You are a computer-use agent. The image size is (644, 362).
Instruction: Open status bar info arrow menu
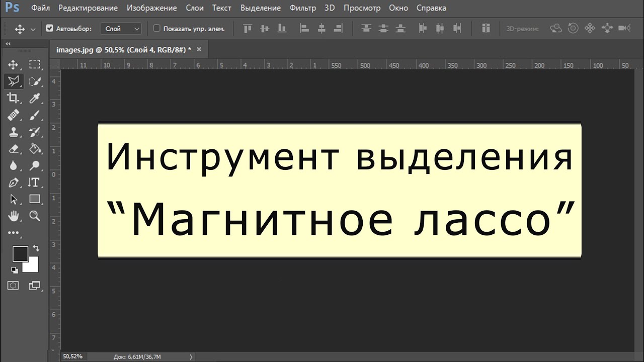[x=191, y=357]
